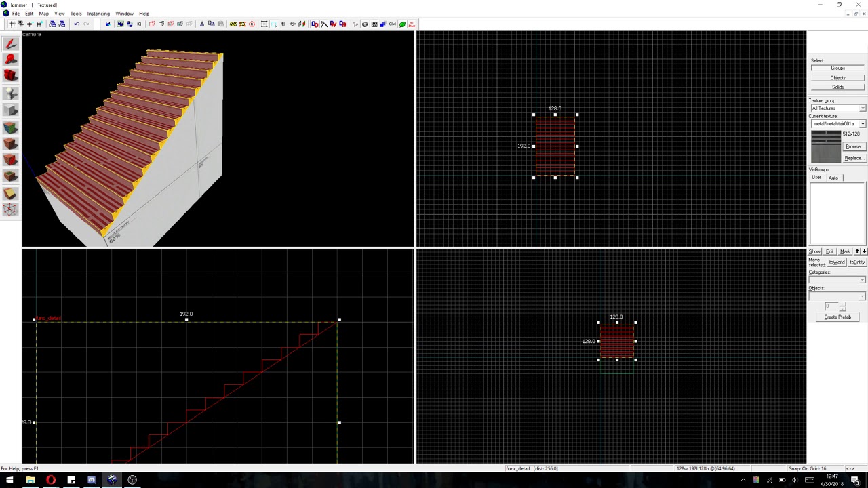Select the Apply Overlays tool
The width and height of the screenshot is (868, 488).
pos(10,177)
